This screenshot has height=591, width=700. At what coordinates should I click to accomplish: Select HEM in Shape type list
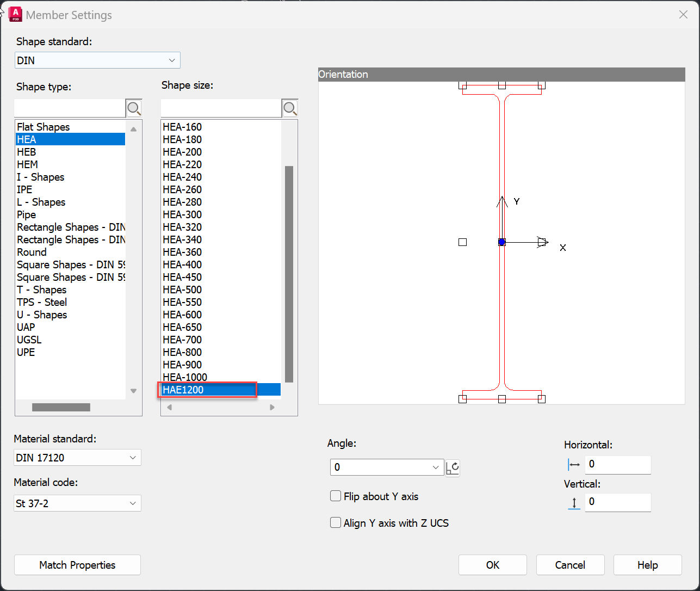click(70, 164)
